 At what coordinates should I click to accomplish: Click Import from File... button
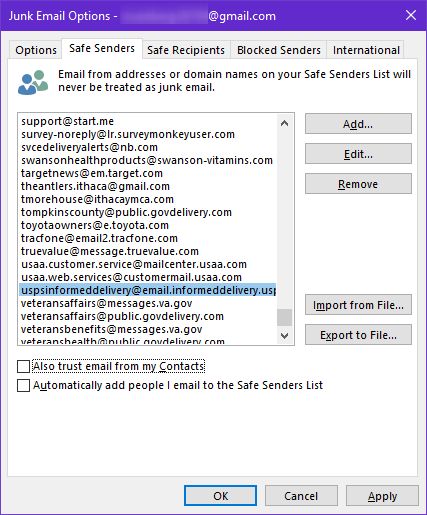358,305
